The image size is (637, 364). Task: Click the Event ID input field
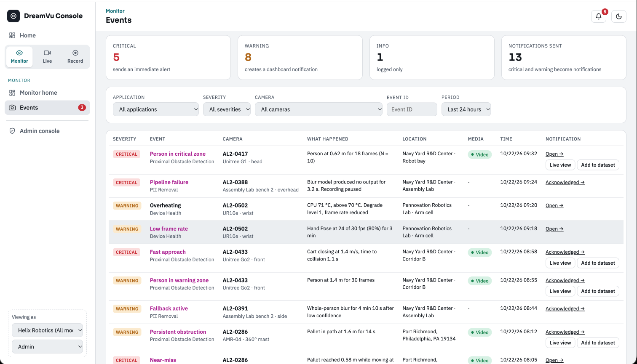click(412, 109)
